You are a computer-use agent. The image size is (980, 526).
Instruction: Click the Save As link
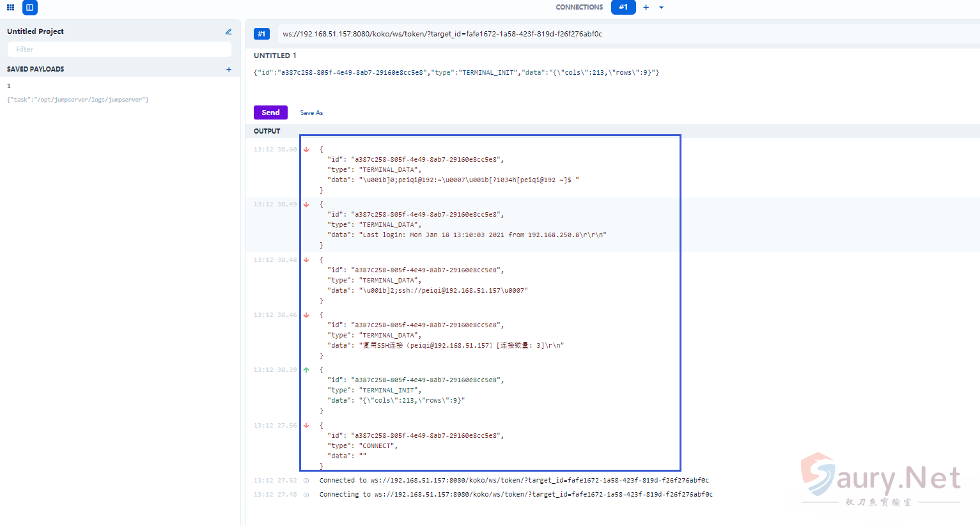(x=311, y=112)
